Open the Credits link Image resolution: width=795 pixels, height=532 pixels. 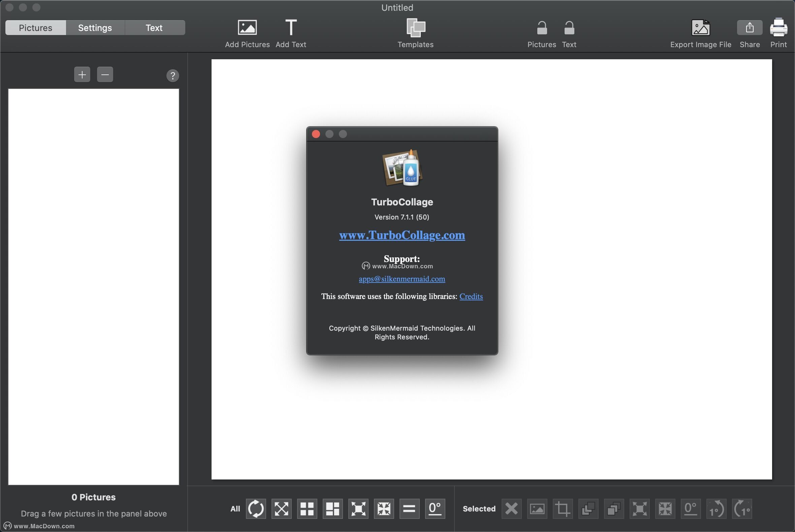471,296
